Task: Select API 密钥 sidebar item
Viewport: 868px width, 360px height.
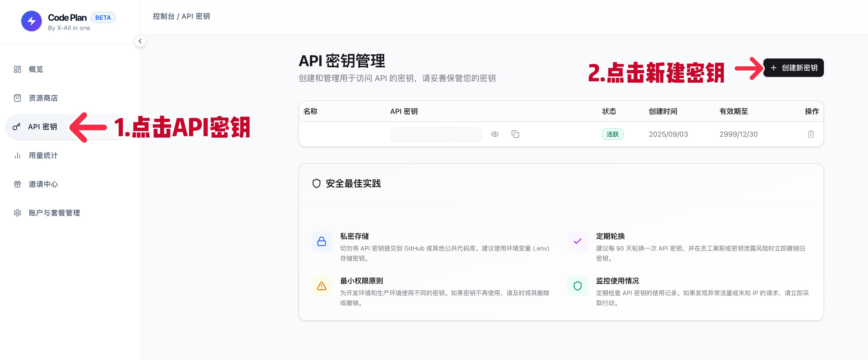Action: [x=43, y=127]
